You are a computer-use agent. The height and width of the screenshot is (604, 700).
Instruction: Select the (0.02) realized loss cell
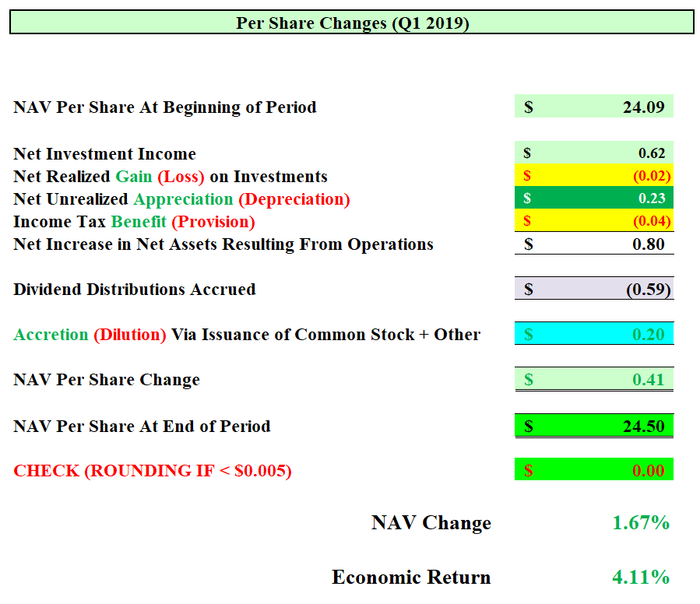tap(594, 175)
